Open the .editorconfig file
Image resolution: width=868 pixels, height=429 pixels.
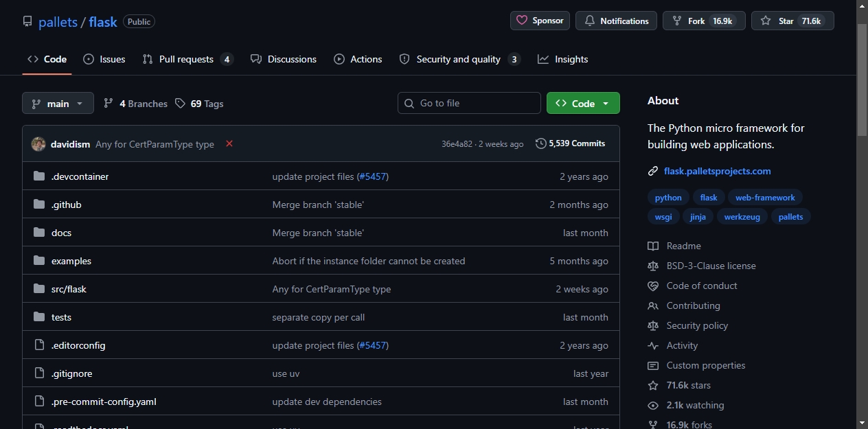click(x=78, y=345)
